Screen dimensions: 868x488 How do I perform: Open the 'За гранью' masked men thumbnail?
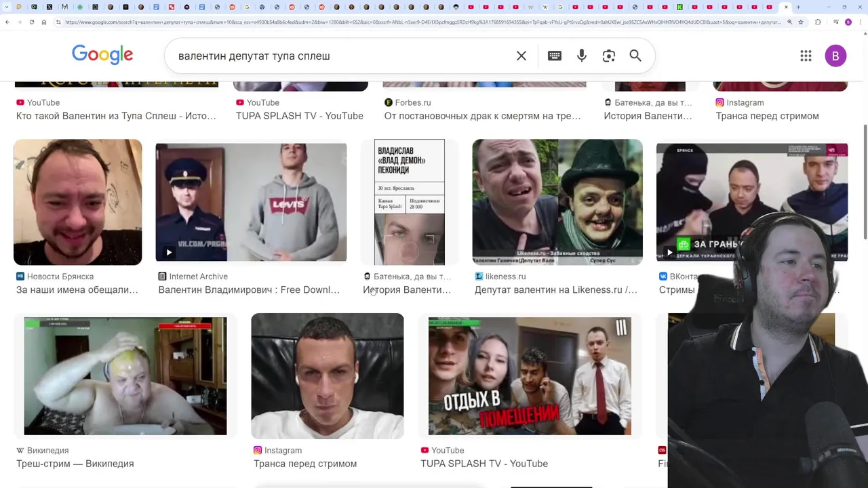click(x=752, y=202)
